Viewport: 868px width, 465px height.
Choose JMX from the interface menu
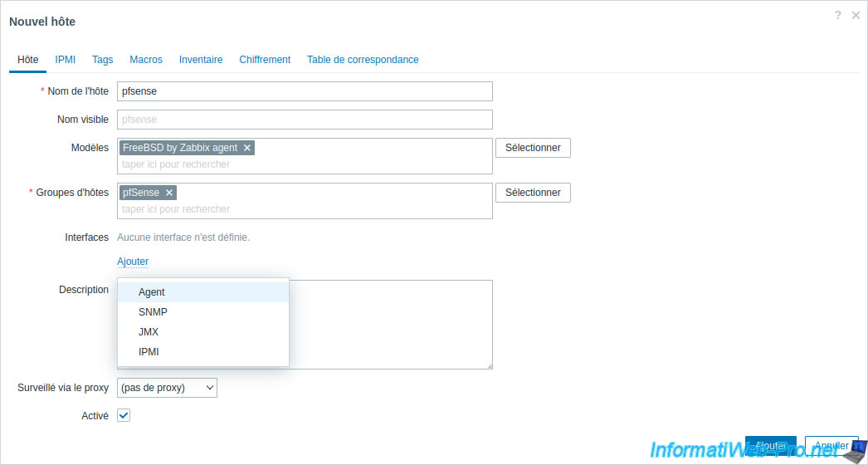click(203, 332)
